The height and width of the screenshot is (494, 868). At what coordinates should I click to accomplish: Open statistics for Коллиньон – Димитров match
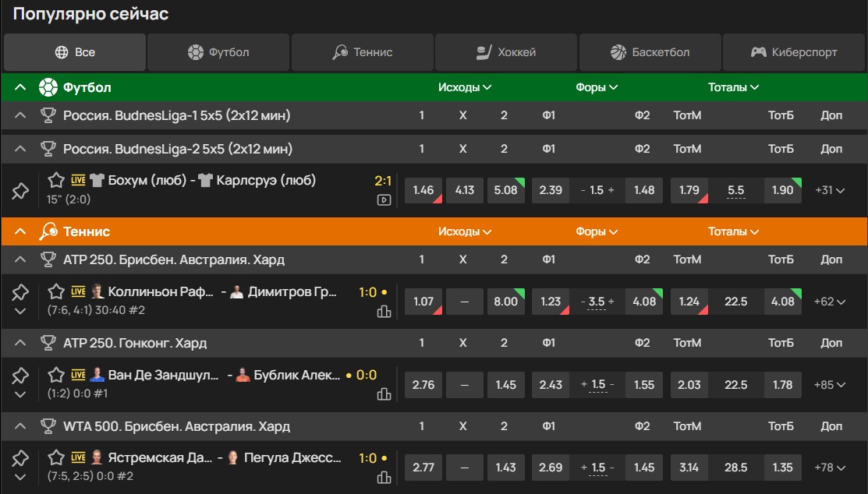pos(384,312)
